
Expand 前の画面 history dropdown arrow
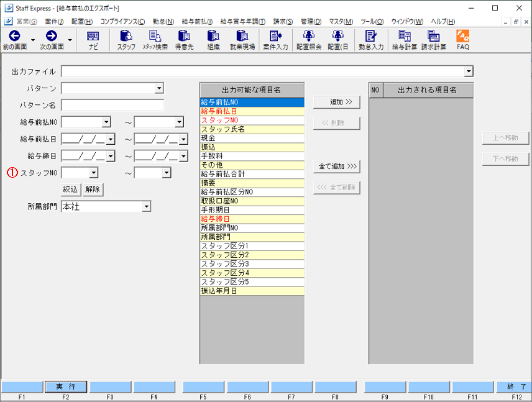point(33,40)
